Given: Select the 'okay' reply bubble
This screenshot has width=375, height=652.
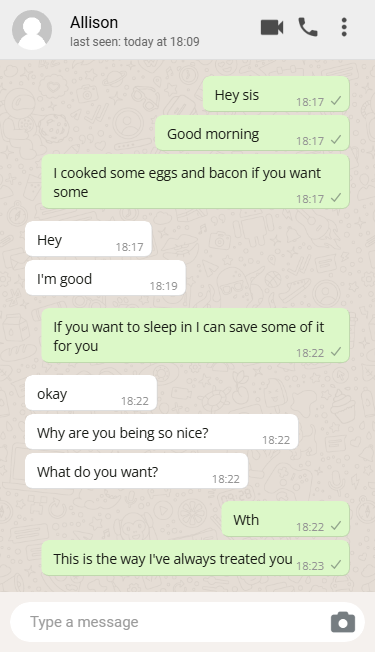Looking at the screenshot, I should click(x=91, y=393).
